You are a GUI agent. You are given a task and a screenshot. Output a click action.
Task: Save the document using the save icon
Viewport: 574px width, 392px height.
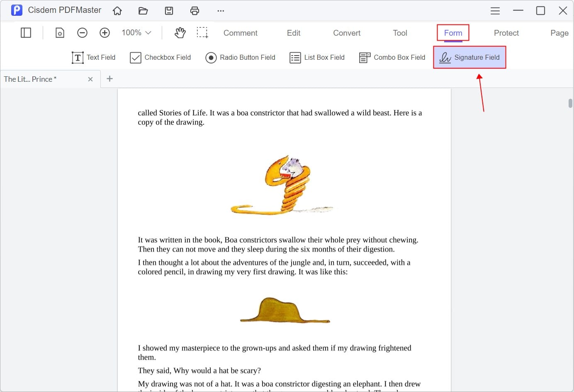coord(169,11)
